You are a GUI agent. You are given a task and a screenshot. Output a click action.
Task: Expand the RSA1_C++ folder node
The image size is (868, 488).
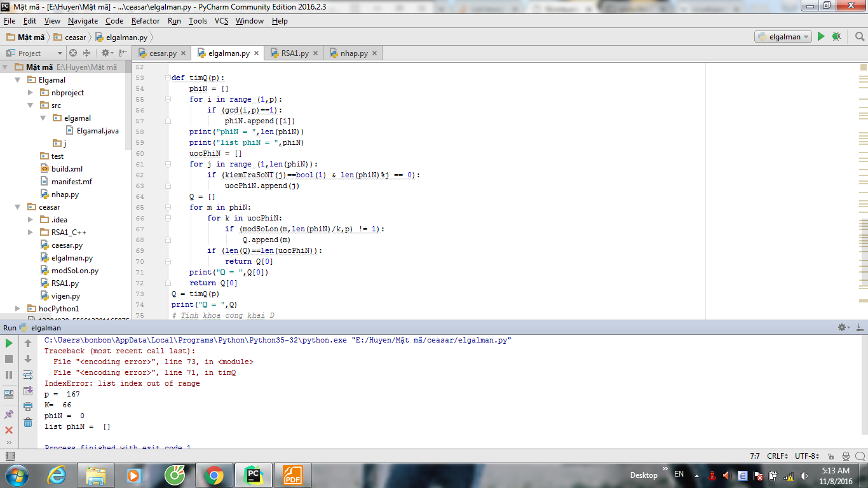(31, 233)
